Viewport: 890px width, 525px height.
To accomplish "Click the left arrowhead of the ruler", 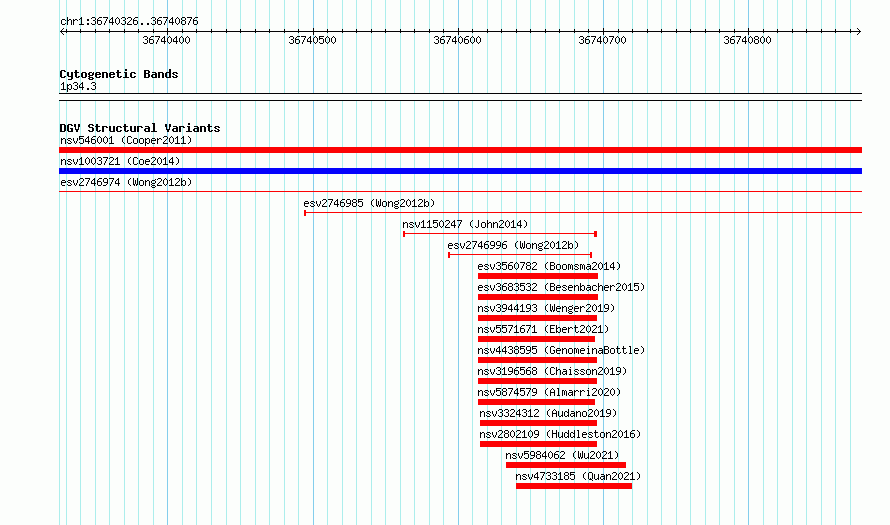I will tap(62, 31).
